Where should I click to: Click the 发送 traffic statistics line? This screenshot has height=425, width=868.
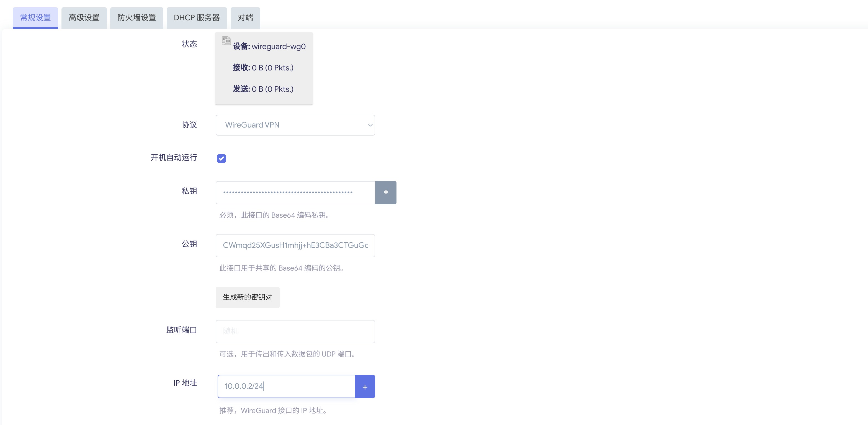point(263,89)
